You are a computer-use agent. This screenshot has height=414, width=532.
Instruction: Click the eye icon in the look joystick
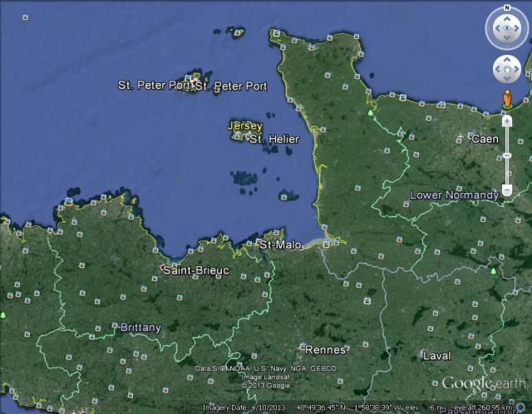click(x=507, y=28)
